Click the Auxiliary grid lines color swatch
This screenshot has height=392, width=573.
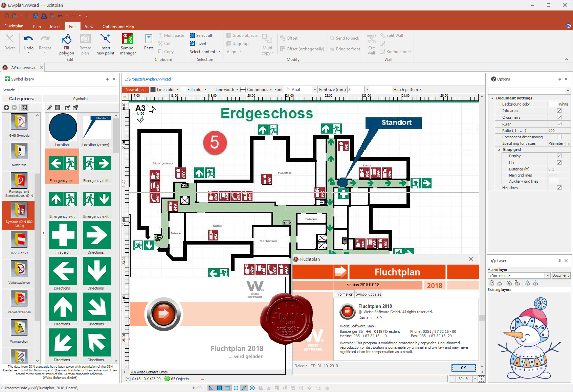pyautogui.click(x=553, y=181)
